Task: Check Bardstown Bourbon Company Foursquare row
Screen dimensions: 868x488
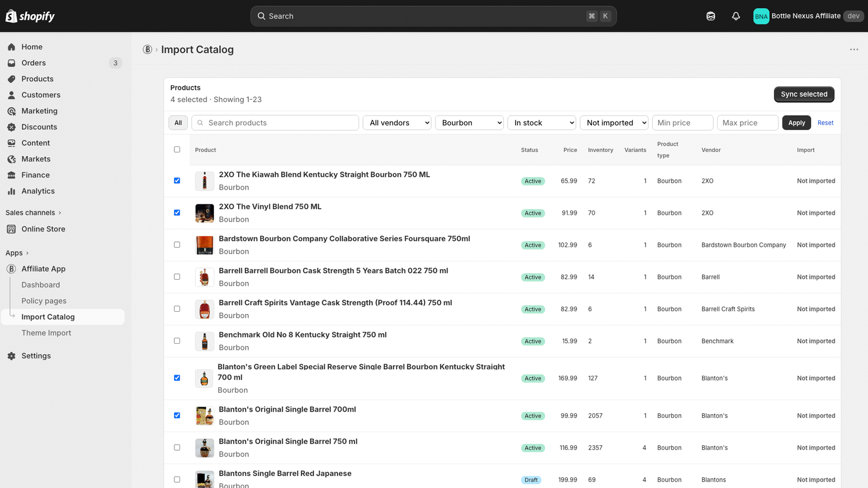Action: (x=177, y=245)
